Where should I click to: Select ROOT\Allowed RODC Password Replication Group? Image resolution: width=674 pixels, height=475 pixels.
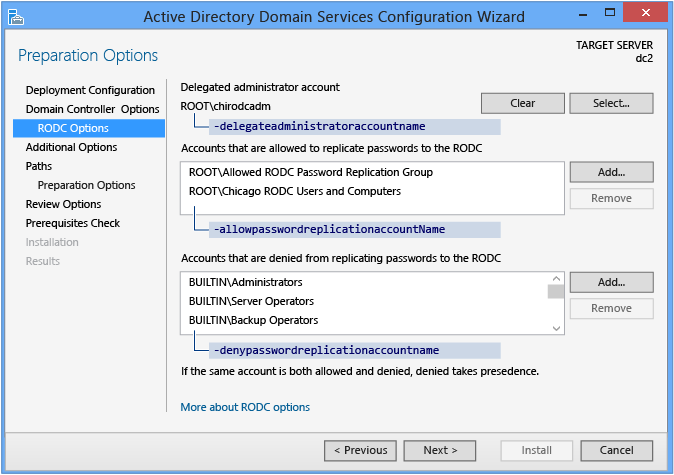click(311, 172)
